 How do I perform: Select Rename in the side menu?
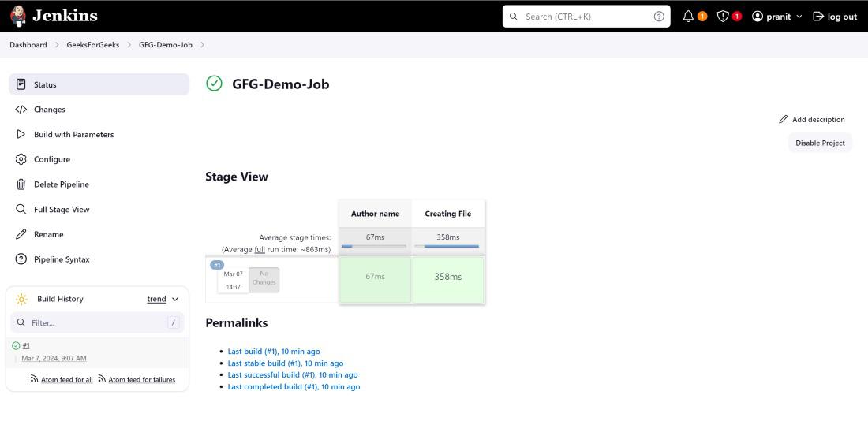coord(99,234)
